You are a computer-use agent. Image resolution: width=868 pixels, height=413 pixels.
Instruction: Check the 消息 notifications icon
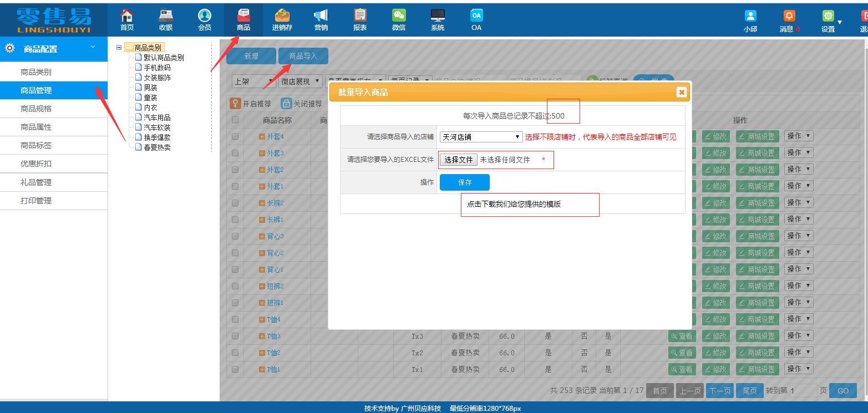click(788, 19)
